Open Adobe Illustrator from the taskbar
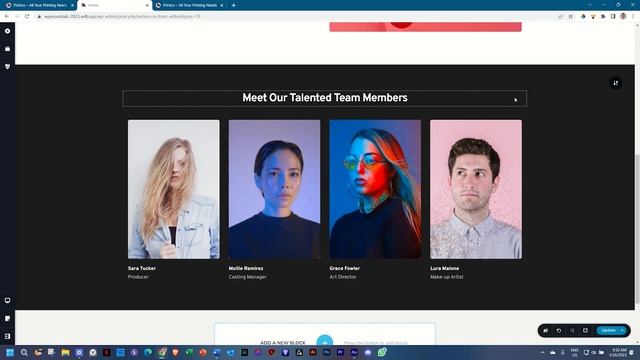 tap(313, 352)
